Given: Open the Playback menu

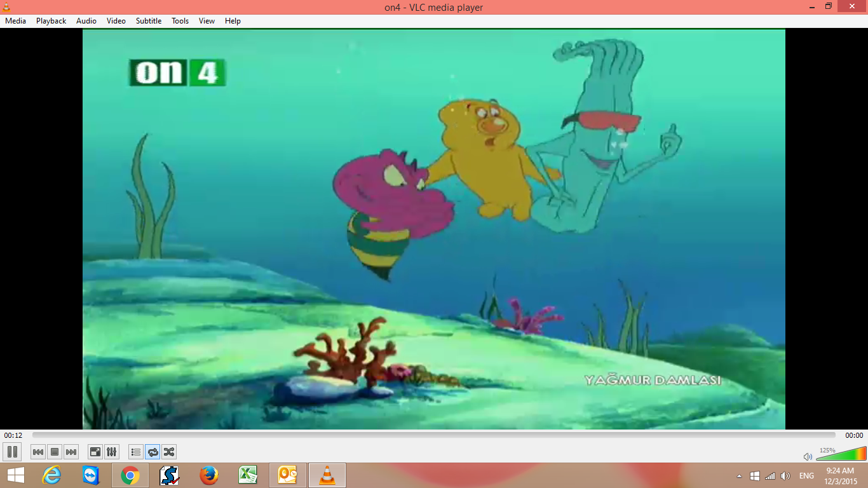Looking at the screenshot, I should 51,21.
